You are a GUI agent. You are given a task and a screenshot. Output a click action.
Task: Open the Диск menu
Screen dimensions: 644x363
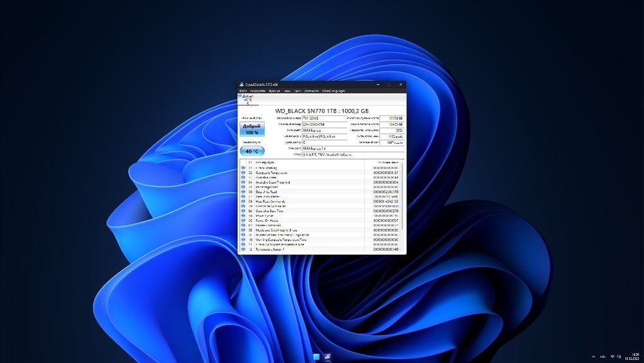(x=298, y=91)
